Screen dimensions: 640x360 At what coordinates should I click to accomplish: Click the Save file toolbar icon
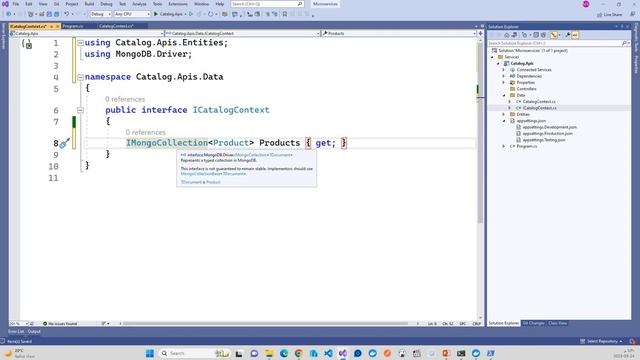(49, 14)
